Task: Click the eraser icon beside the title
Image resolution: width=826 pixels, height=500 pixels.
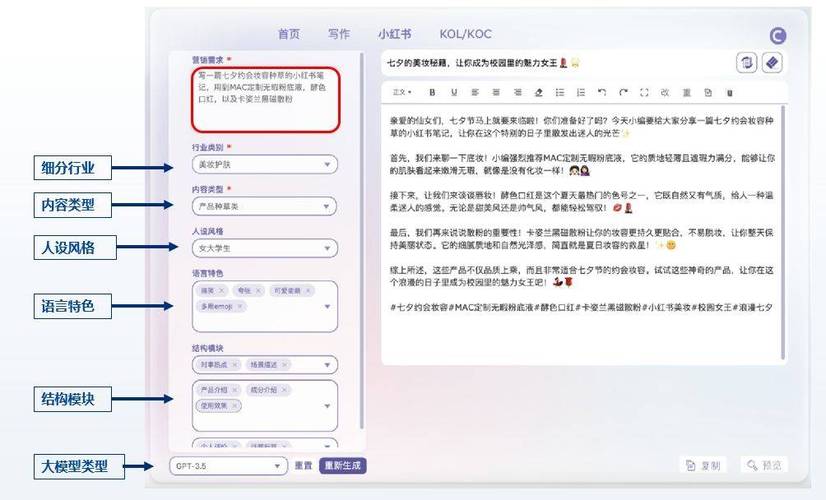Action: [x=772, y=63]
